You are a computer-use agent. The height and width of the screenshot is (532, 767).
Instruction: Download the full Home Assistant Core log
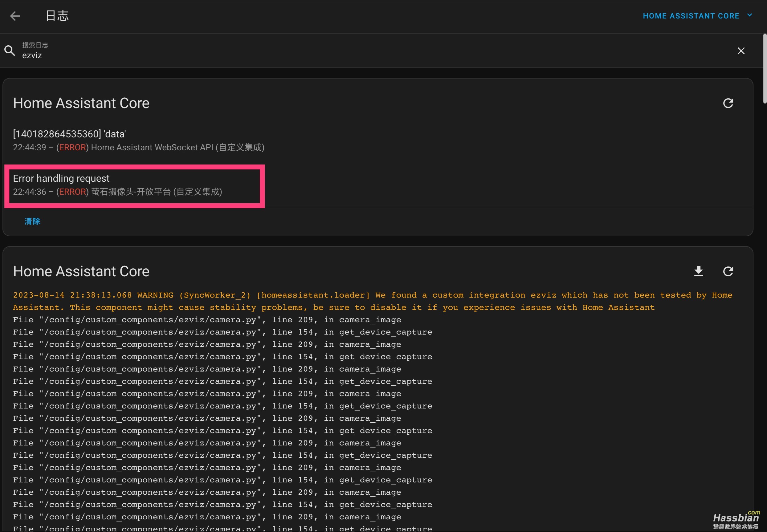tap(698, 271)
